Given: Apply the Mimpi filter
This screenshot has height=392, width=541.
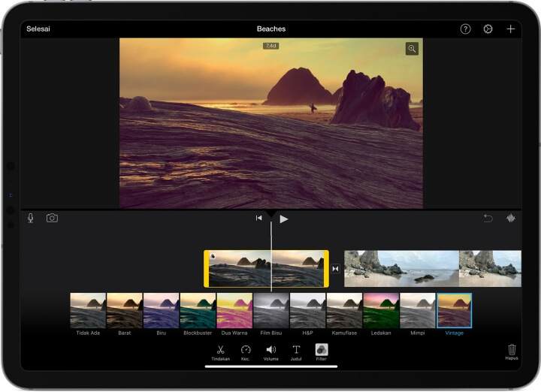Looking at the screenshot, I should [418, 311].
